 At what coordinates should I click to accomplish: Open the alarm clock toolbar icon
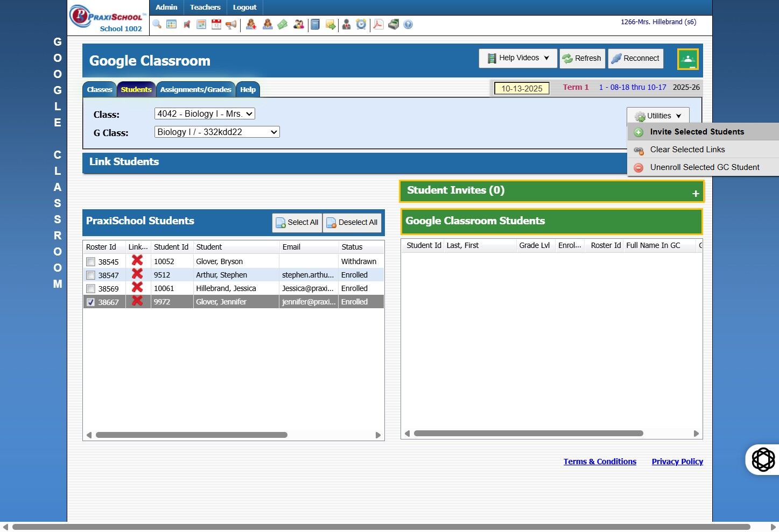click(x=361, y=24)
